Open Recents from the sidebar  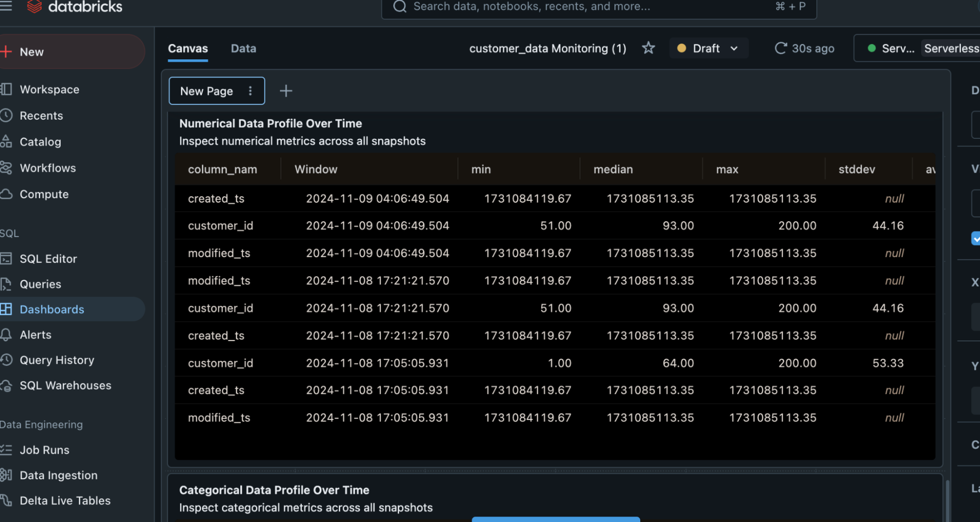pos(41,115)
